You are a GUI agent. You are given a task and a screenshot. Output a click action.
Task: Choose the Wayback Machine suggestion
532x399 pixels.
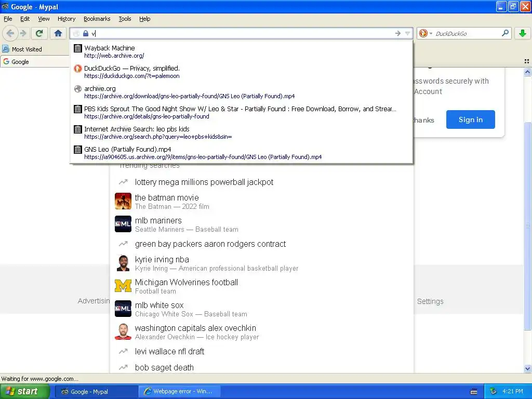[241, 51]
